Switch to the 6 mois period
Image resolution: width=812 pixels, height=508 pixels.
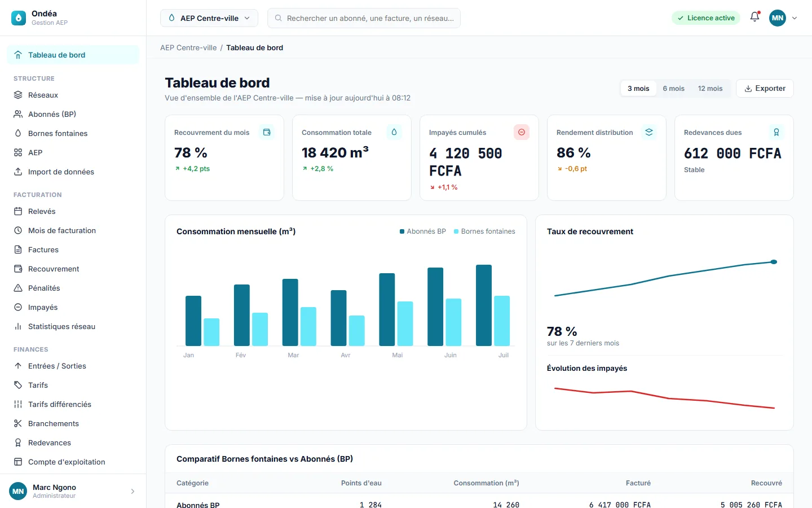point(673,88)
